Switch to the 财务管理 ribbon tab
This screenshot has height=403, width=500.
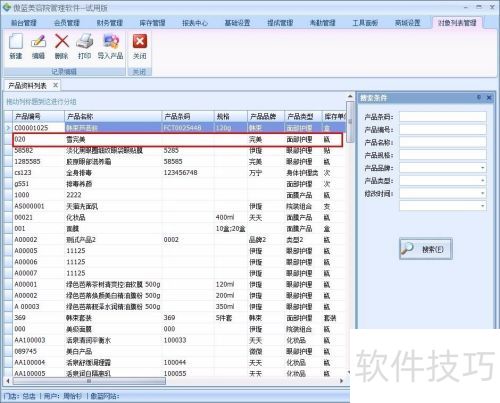coord(109,23)
